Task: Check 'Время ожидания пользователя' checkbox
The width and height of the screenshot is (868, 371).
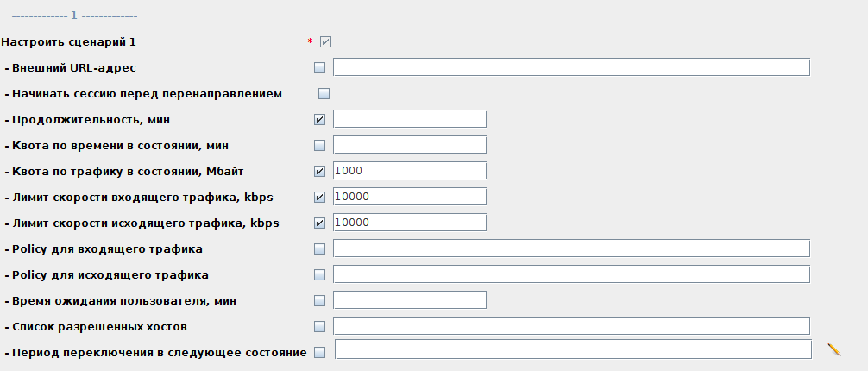Action: (x=320, y=301)
